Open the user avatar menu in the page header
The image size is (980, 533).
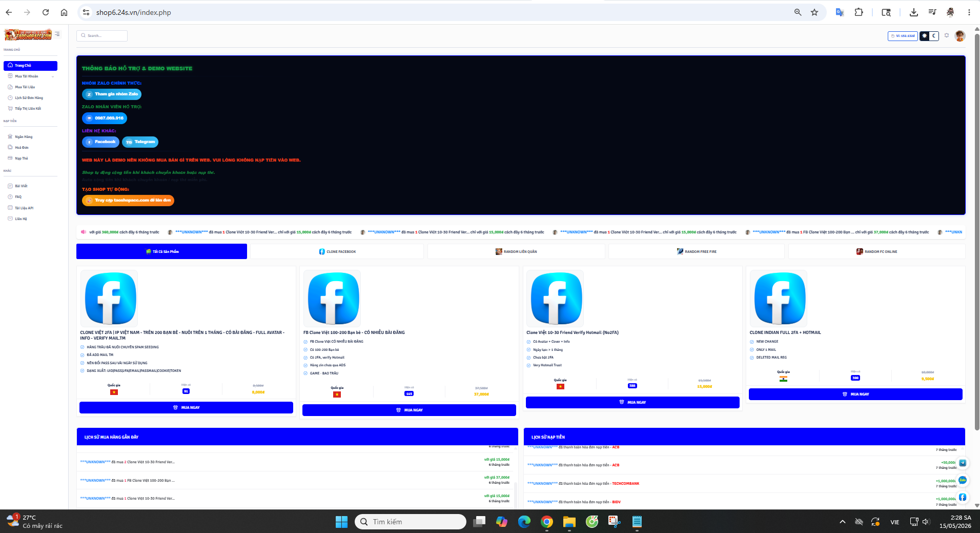tap(960, 35)
